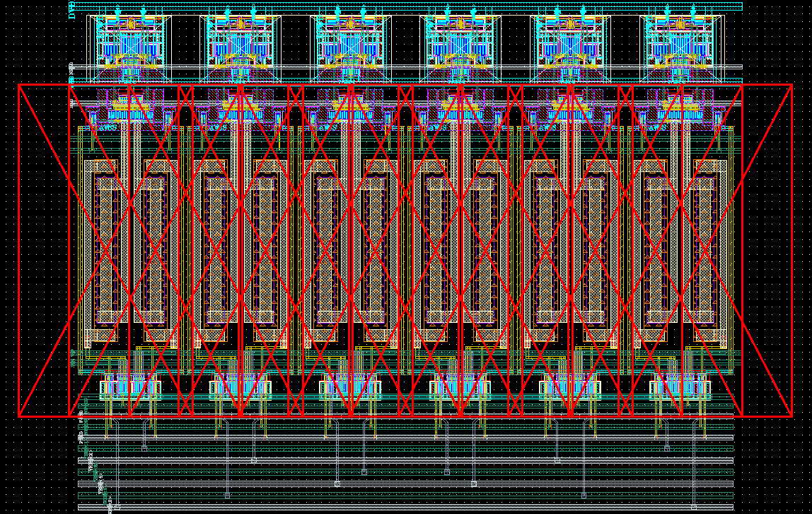Select the topmost horizontal cyan rail

424,4
